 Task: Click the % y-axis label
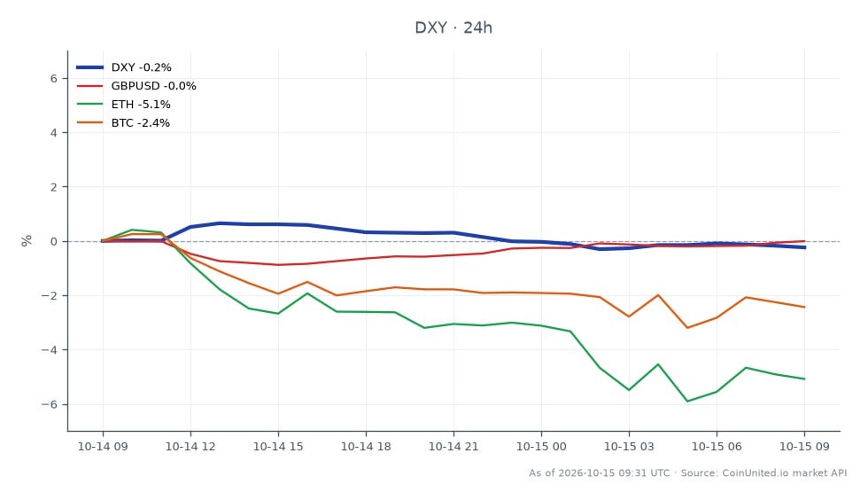[x=26, y=240]
